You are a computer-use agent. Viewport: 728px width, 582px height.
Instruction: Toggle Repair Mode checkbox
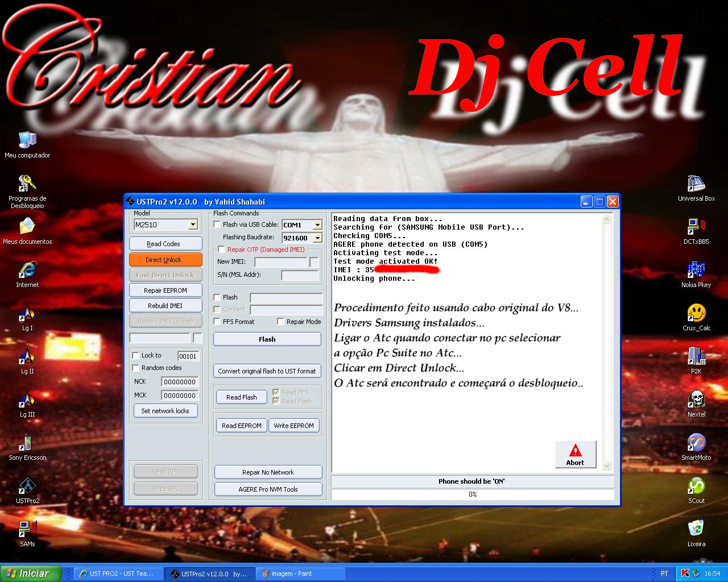click(x=281, y=322)
